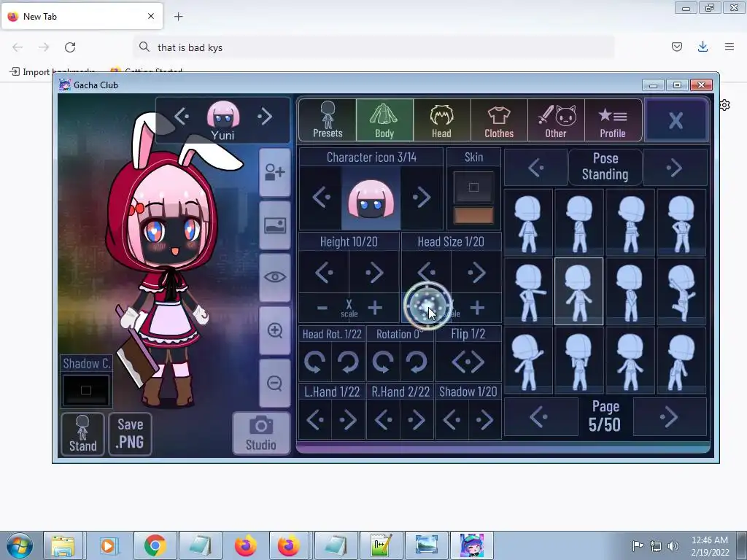Image resolution: width=747 pixels, height=560 pixels.
Task: Open the Clothes tab
Action: (499, 120)
